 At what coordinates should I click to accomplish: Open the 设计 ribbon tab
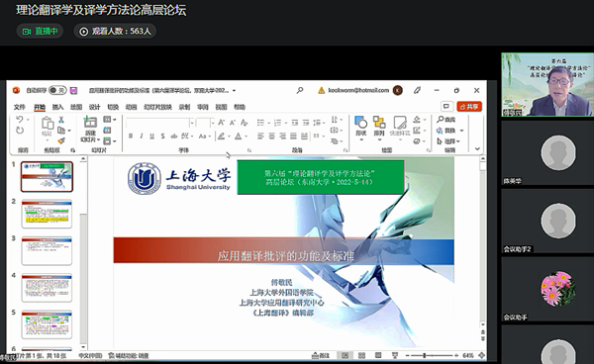[94, 107]
